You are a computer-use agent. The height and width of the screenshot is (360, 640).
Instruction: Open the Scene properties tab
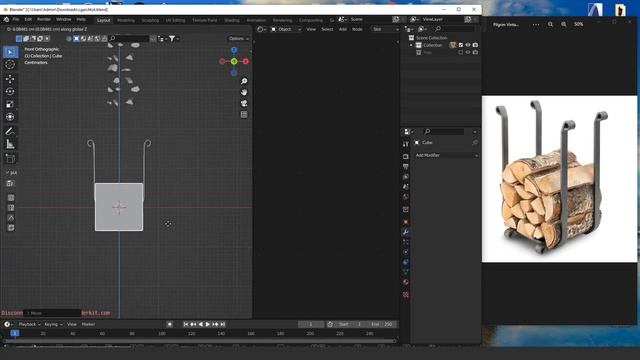pos(406,187)
